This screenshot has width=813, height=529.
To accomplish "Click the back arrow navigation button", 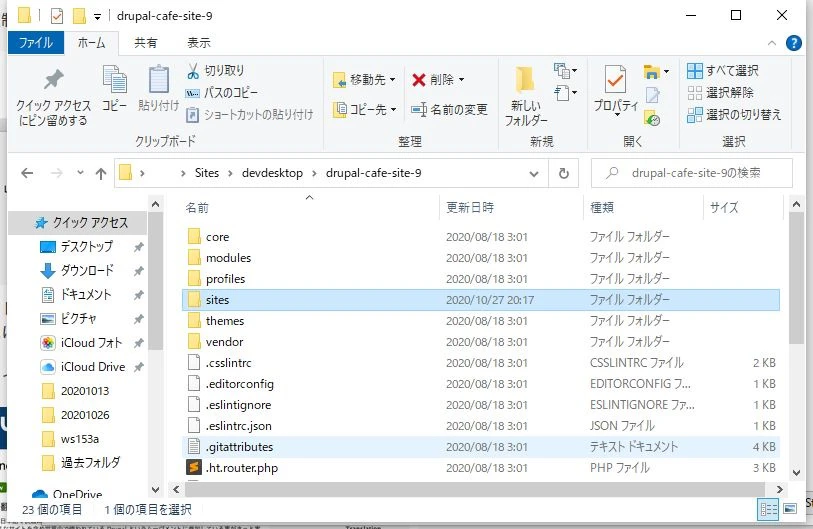I will point(27,173).
